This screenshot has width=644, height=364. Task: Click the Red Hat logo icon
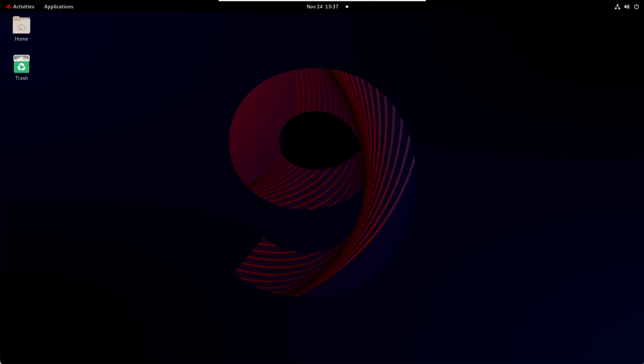(8, 7)
